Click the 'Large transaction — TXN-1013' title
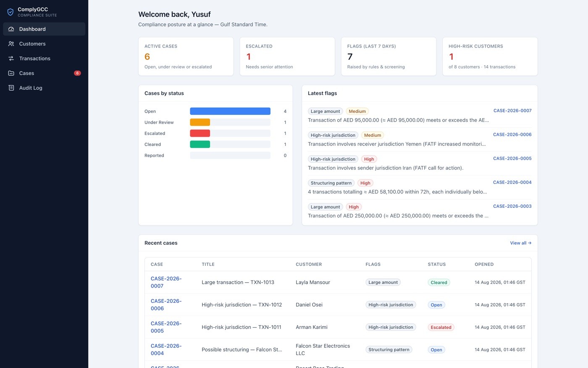 click(238, 282)
